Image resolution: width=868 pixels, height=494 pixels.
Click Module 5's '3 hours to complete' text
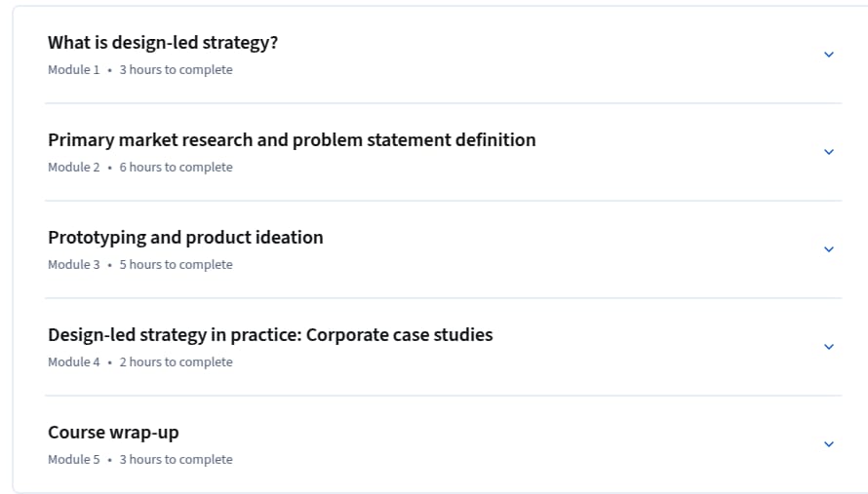click(x=176, y=459)
